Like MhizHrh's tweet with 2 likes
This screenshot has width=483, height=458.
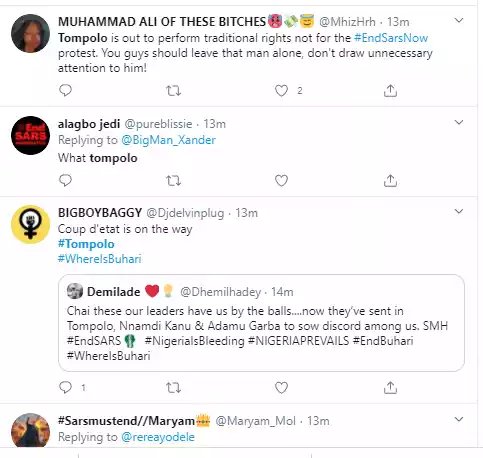[x=281, y=91]
